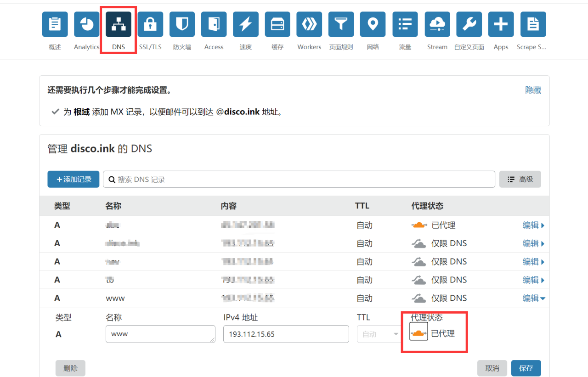This screenshot has width=588, height=377.
Task: Collapse 编辑 for the www record
Action: click(534, 298)
